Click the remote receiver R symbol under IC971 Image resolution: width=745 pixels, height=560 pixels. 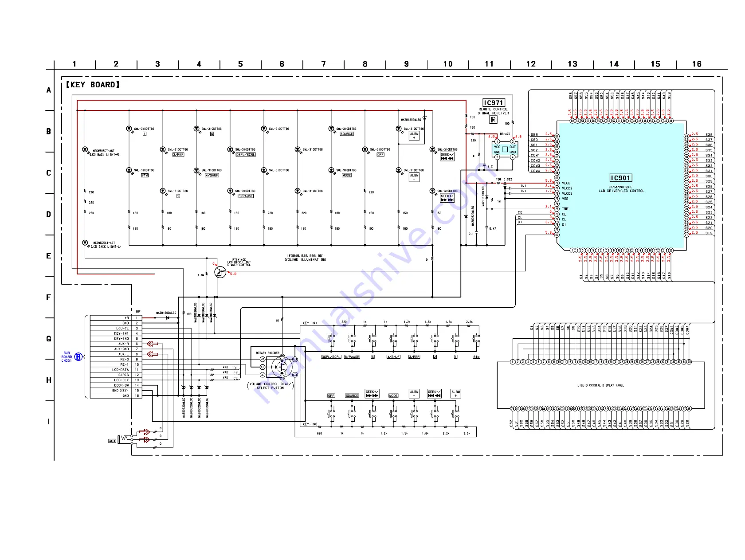tap(493, 120)
